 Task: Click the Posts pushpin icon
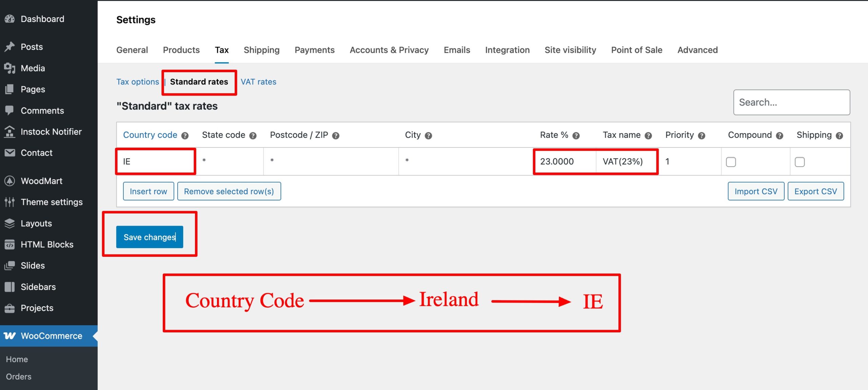tap(9, 47)
